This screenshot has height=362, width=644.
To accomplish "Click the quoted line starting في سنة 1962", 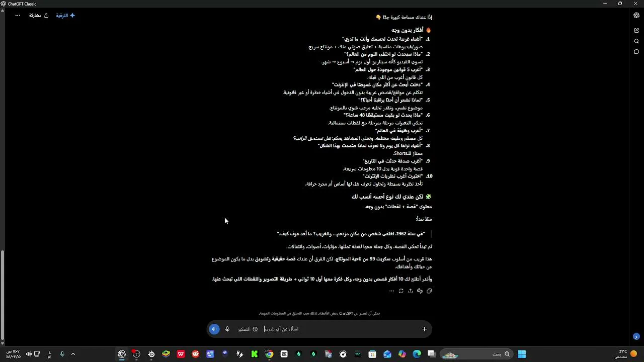I will pos(351,234).
